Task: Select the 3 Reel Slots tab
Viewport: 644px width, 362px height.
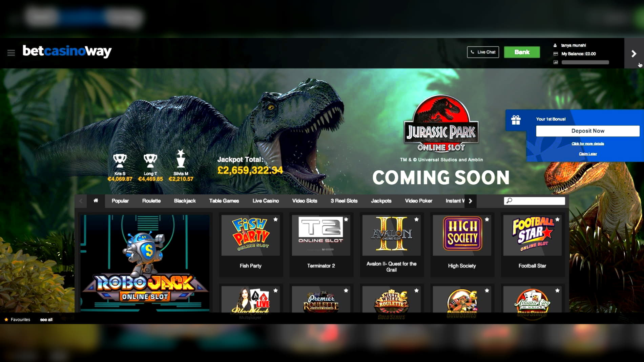Action: coord(344,201)
